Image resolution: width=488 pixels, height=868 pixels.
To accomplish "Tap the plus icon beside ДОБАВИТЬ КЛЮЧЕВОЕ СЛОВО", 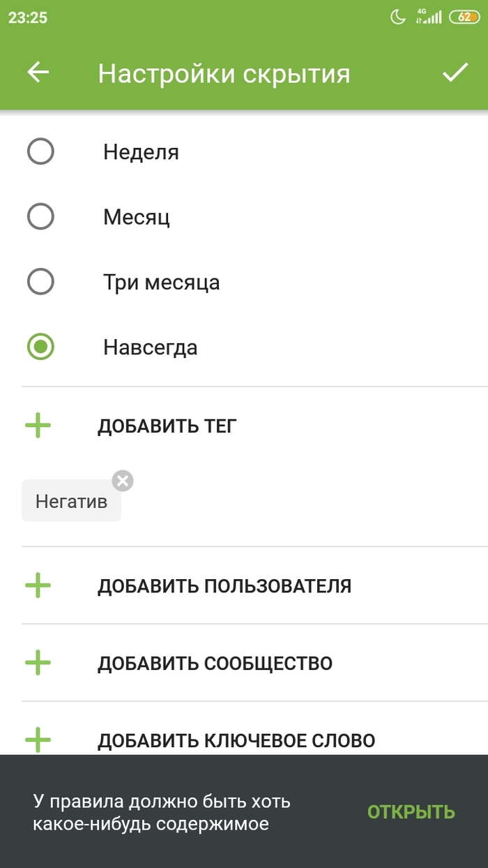I will (40, 738).
